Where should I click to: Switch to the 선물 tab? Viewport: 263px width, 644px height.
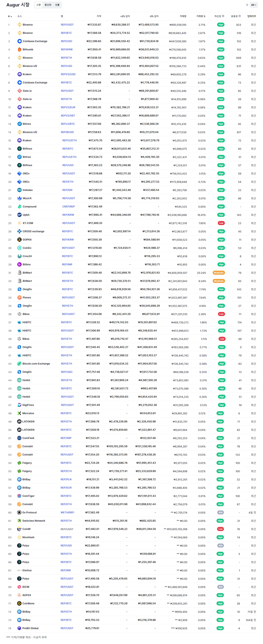(x=57, y=5)
